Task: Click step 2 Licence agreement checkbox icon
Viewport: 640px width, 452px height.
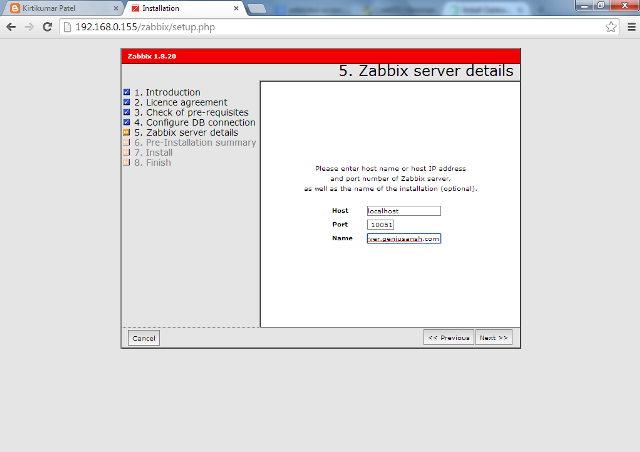Action: (x=127, y=102)
